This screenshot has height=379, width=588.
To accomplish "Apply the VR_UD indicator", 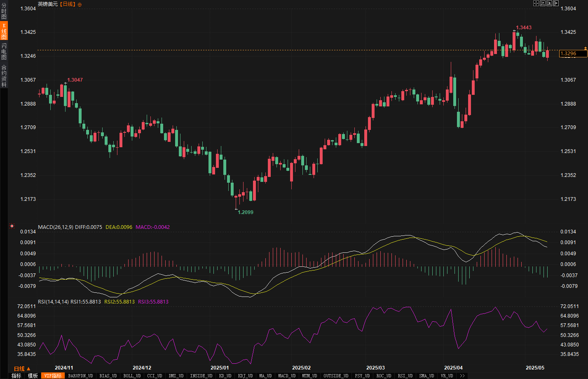I will click(x=447, y=376).
